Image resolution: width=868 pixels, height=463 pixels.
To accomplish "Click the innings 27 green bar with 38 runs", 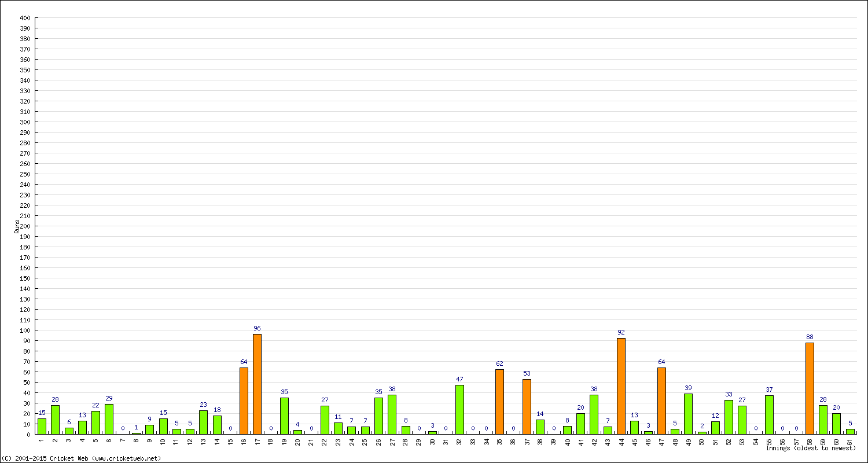I will (x=392, y=414).
